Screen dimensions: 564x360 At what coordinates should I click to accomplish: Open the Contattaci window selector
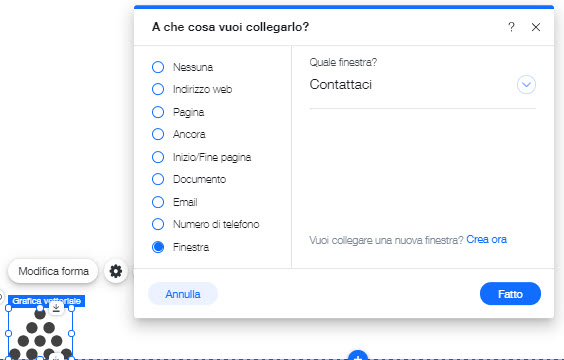click(423, 85)
